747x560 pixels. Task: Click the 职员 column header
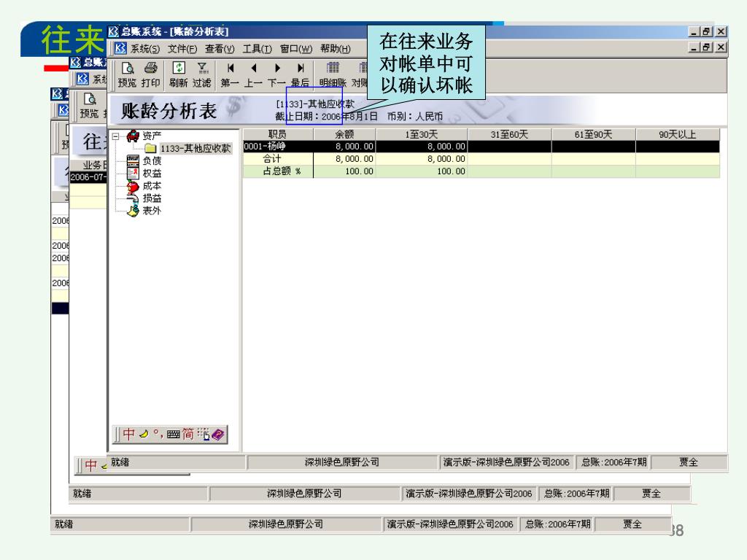coord(278,134)
